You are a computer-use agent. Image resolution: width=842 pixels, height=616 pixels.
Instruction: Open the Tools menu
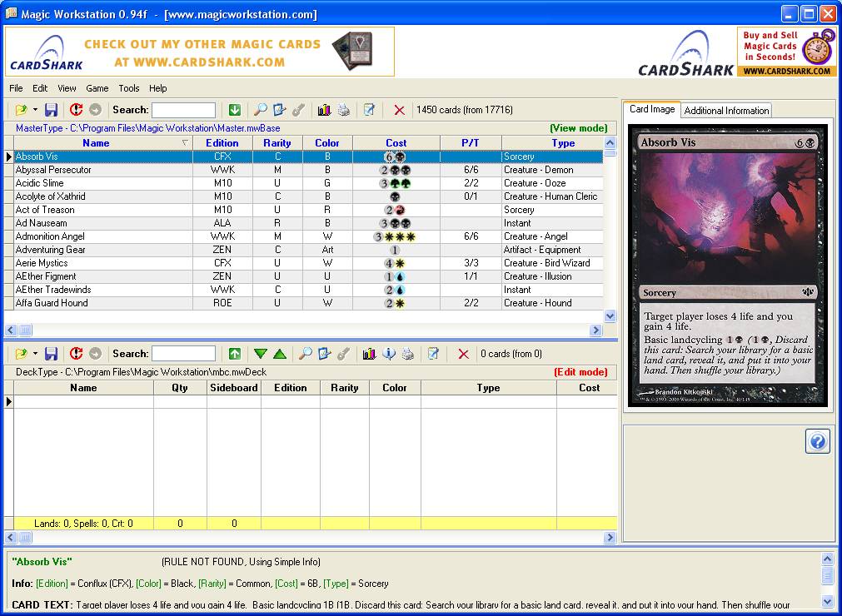coord(129,88)
